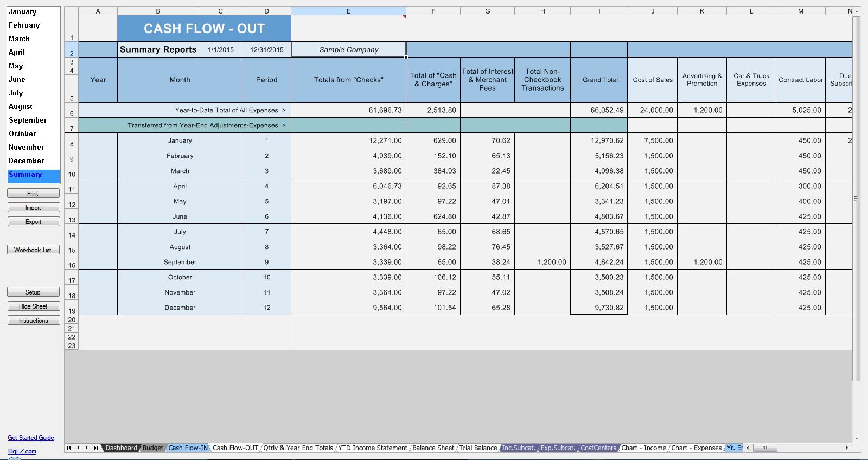Select year-to-date grand total 66,052.49

coord(599,110)
